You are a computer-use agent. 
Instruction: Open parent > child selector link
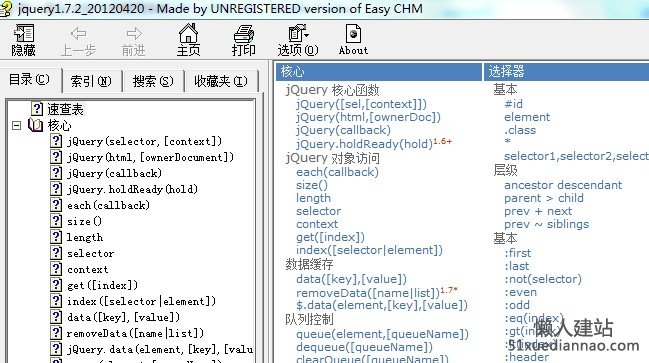(x=544, y=198)
